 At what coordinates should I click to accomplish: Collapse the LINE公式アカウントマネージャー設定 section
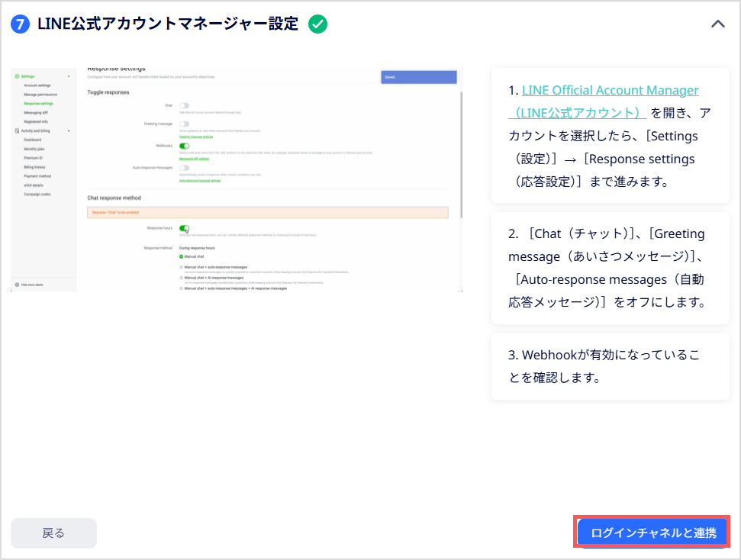point(717,24)
